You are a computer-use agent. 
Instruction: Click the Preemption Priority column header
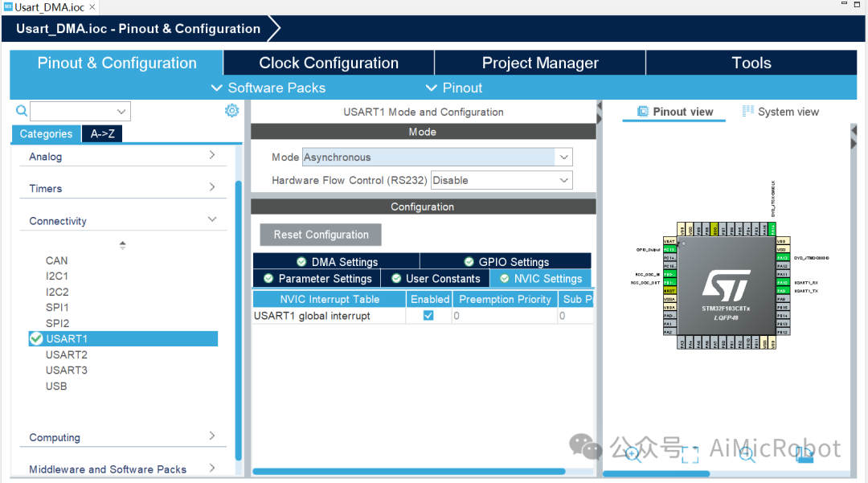click(505, 299)
